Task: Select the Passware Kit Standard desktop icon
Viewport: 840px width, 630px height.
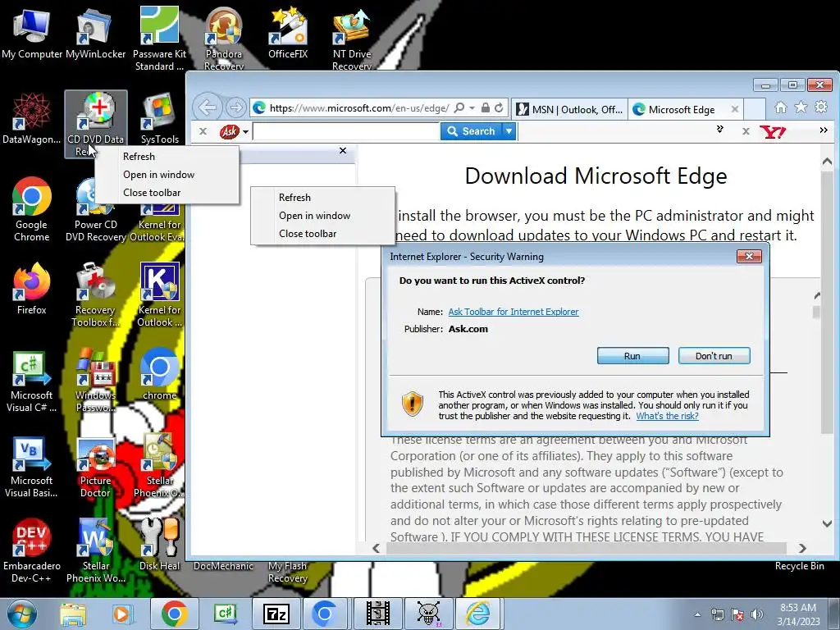Action: tap(159, 39)
